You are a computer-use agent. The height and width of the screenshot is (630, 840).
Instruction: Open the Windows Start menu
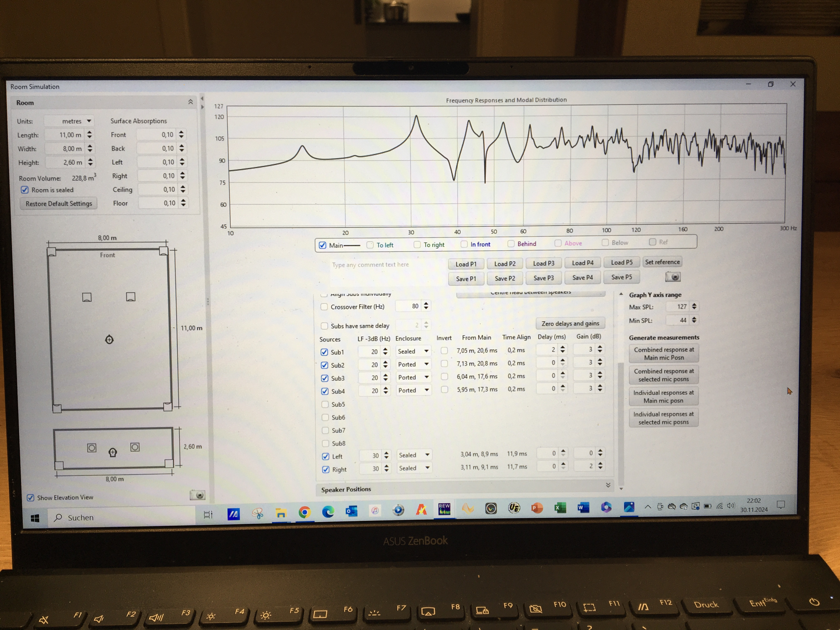coord(35,518)
